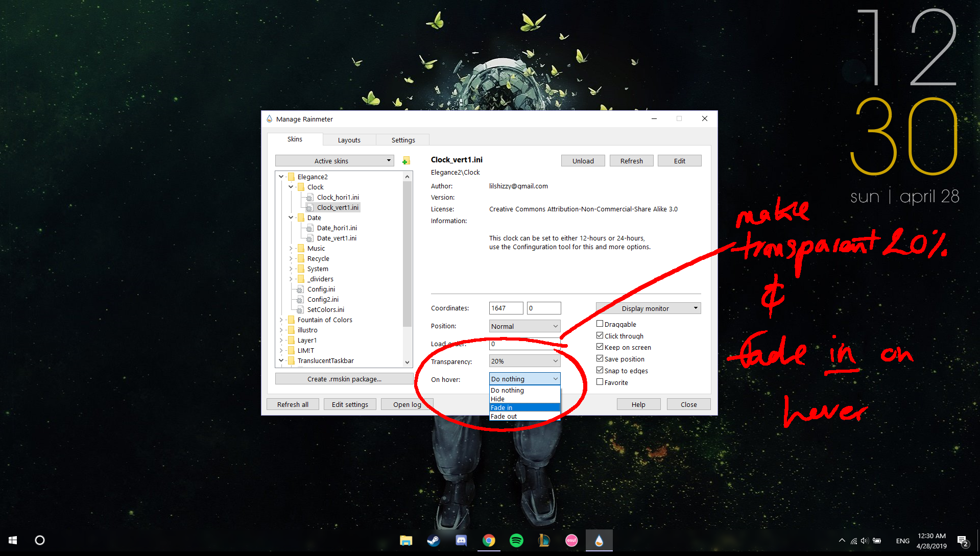This screenshot has height=556, width=980.
Task: Click the Wi-Fi network tray icon
Action: tap(853, 541)
